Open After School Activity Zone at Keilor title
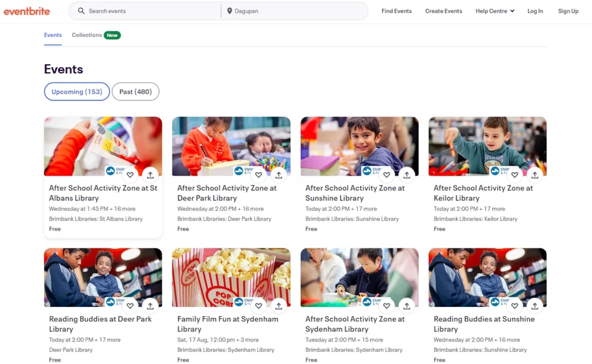This screenshot has height=364, width=592. pos(483,193)
